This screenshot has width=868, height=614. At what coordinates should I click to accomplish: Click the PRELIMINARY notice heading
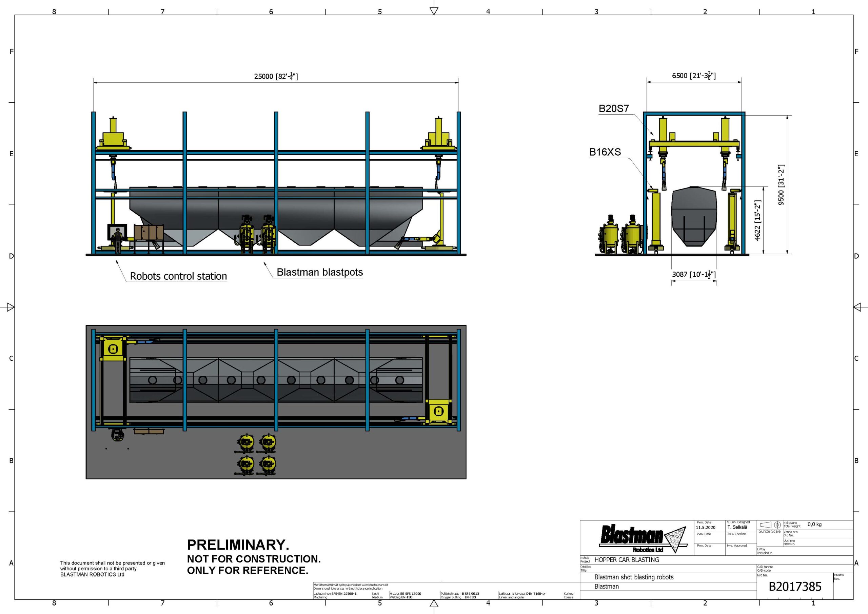point(238,545)
